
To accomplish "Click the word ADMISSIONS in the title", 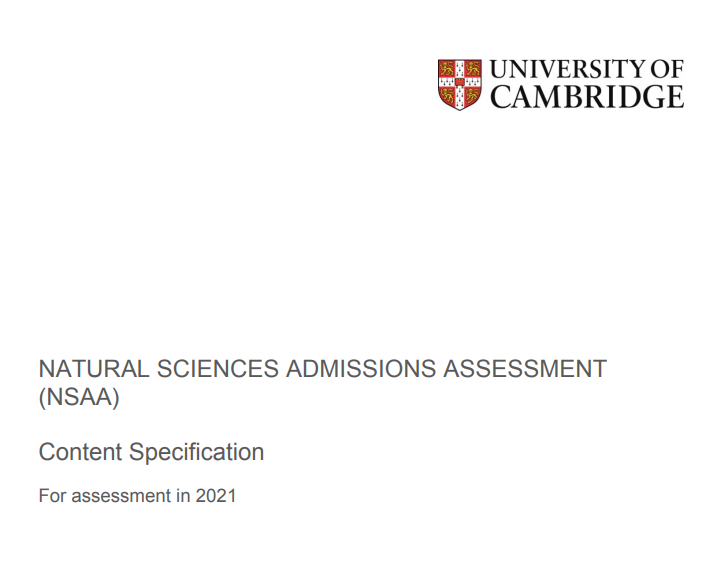I will point(361,369).
